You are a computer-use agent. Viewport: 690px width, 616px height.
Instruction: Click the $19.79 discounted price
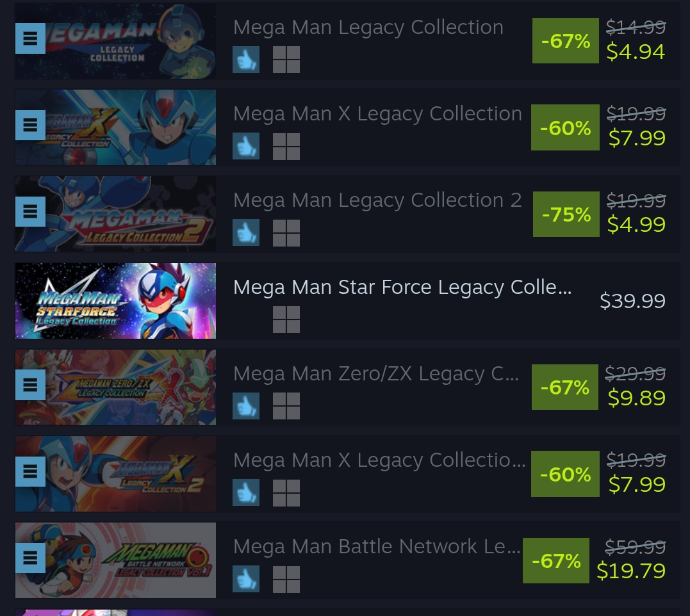pyautogui.click(x=630, y=571)
